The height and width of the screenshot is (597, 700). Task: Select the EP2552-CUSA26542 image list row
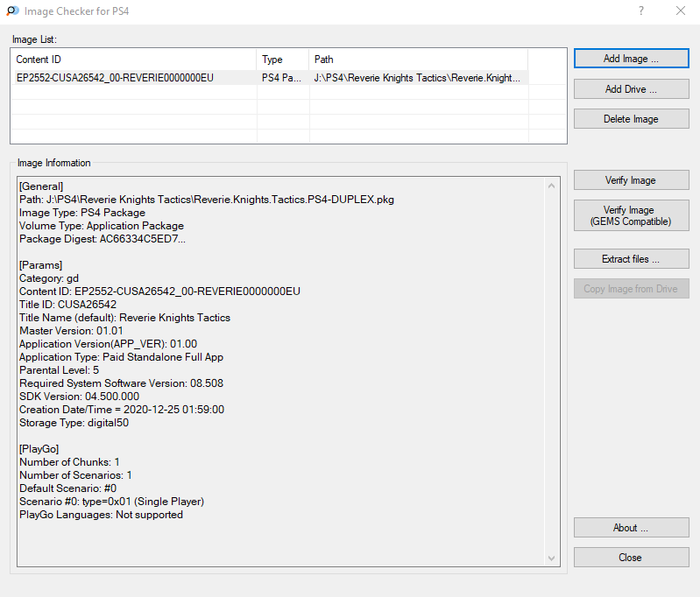tap(270, 78)
